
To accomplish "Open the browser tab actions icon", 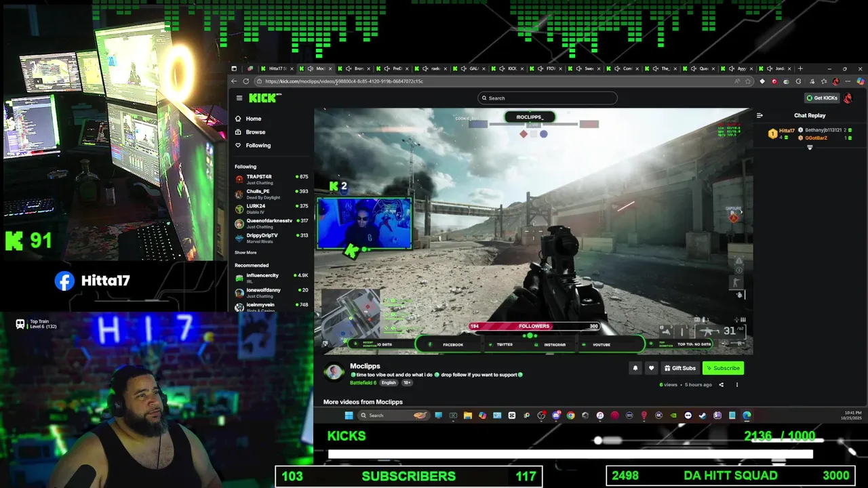I will pyautogui.click(x=234, y=68).
